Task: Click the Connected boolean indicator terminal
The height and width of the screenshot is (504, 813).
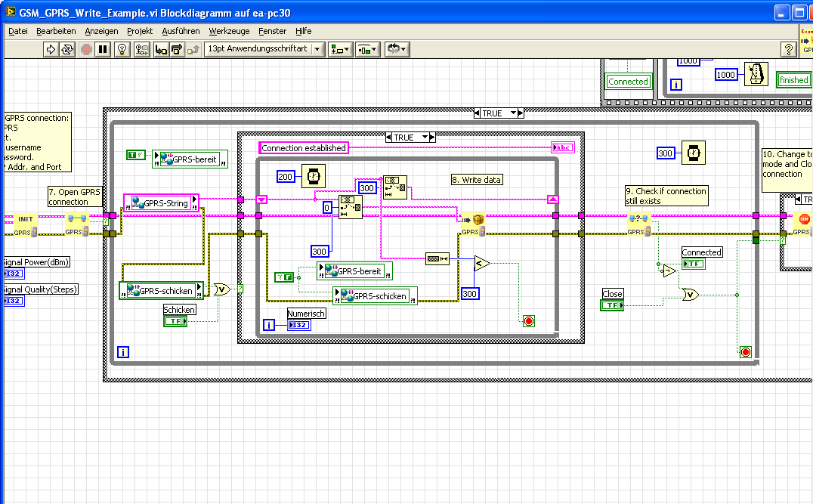Action: 693,264
